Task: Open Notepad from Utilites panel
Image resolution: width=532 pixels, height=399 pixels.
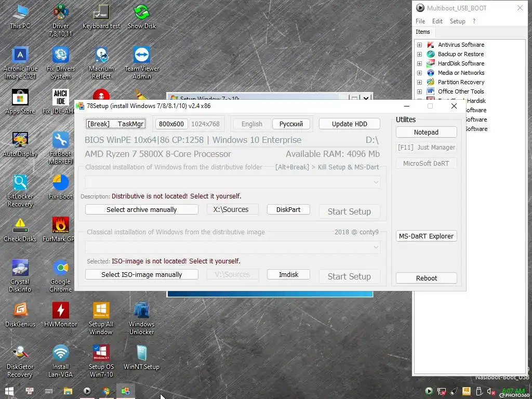Action: point(426,132)
